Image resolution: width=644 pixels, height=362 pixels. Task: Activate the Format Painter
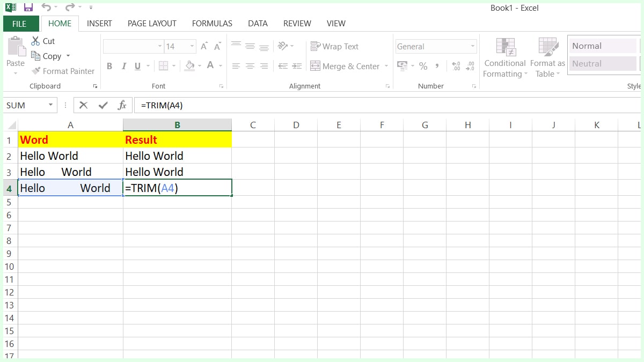click(63, 71)
